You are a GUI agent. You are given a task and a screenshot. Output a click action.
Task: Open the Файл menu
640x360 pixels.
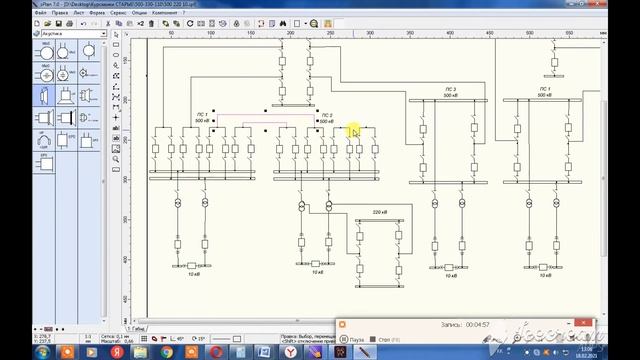(x=40, y=13)
